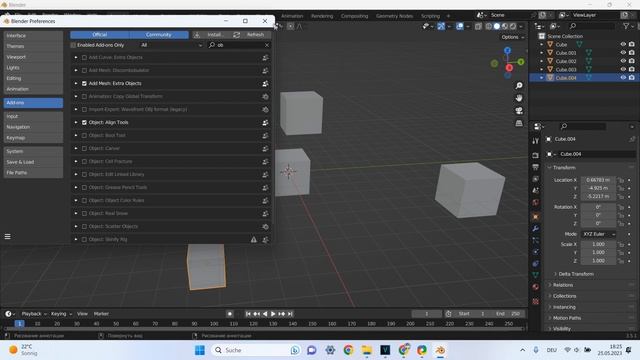Click the red X axis on navigation gizmo
640x360 pixels.
tap(509, 68)
